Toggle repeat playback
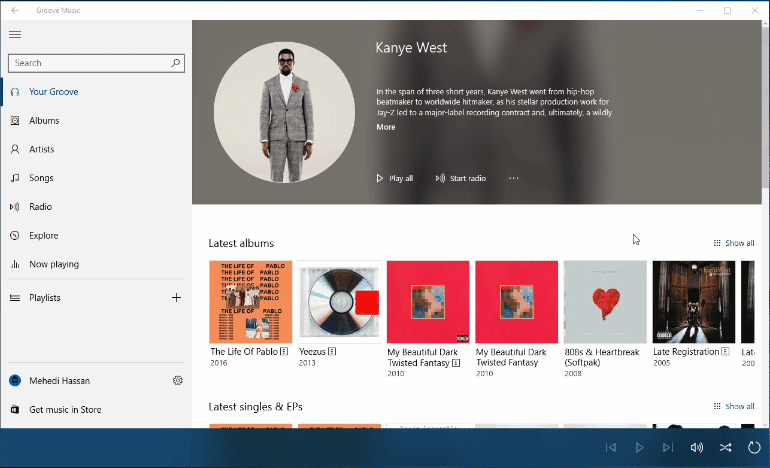770x468 pixels. (x=754, y=447)
